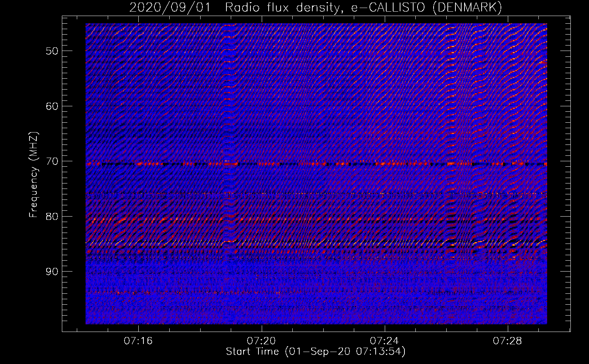This screenshot has height=364, width=589.
Task: Click the 07:16 time tick label
Action: click(138, 341)
